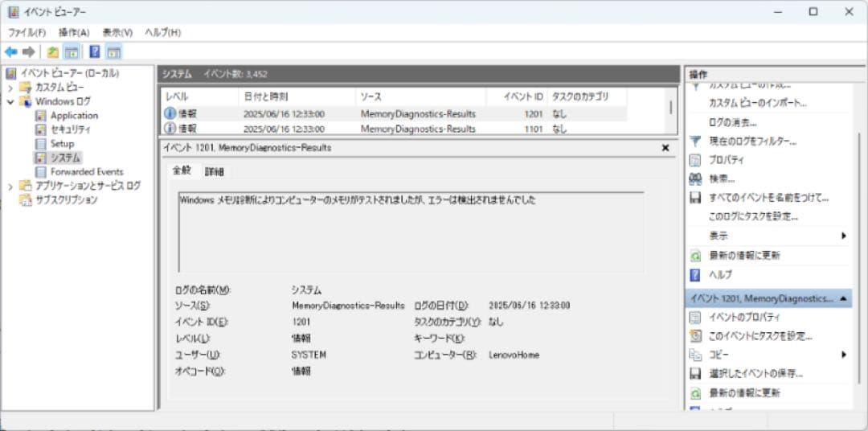Click the user value SYSTEM
The width and height of the screenshot is (868, 431).
309,355
